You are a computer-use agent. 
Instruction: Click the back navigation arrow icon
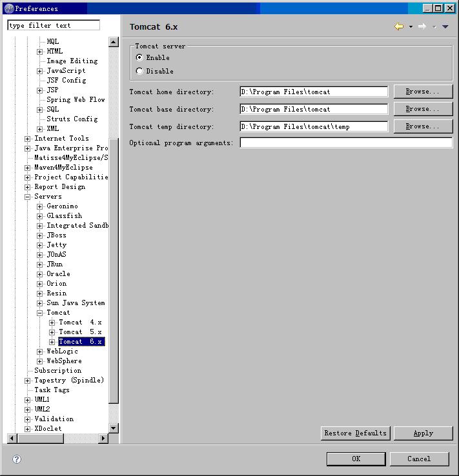pyautogui.click(x=399, y=26)
